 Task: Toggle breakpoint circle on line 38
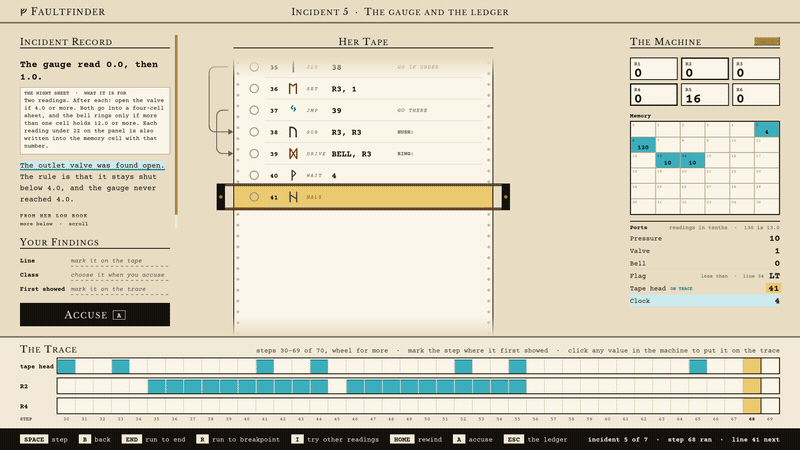click(254, 132)
